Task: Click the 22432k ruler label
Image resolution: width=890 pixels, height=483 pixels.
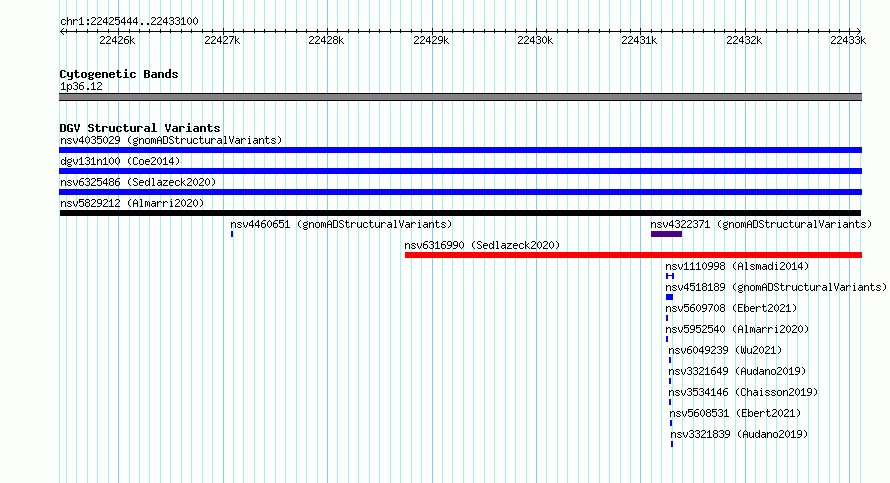Action: click(744, 40)
